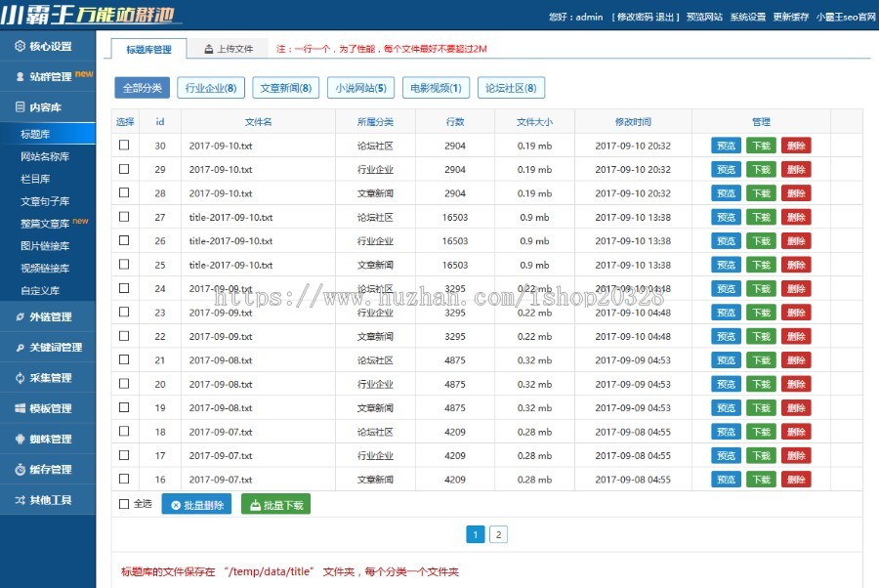Image resolution: width=879 pixels, height=588 pixels.
Task: Expand the 其他工具 sidebar section
Action: pyautogui.click(x=48, y=500)
